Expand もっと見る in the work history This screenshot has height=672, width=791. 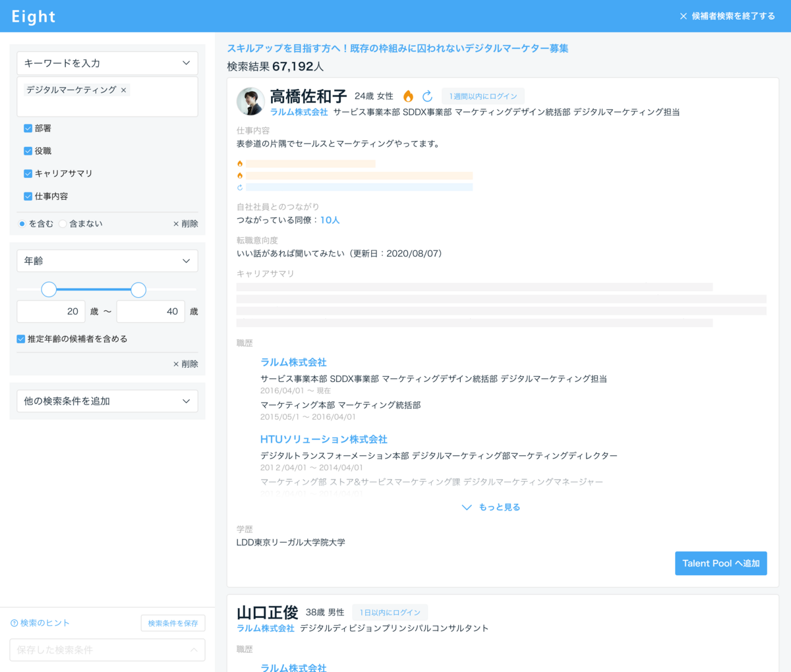click(x=490, y=507)
